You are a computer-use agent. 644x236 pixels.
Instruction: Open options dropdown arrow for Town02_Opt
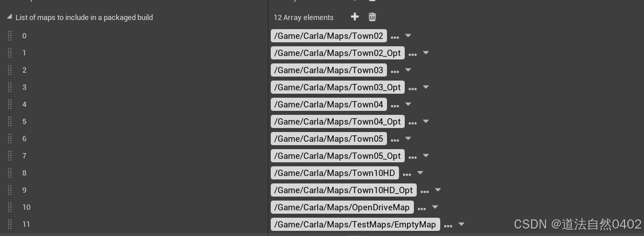click(x=426, y=53)
